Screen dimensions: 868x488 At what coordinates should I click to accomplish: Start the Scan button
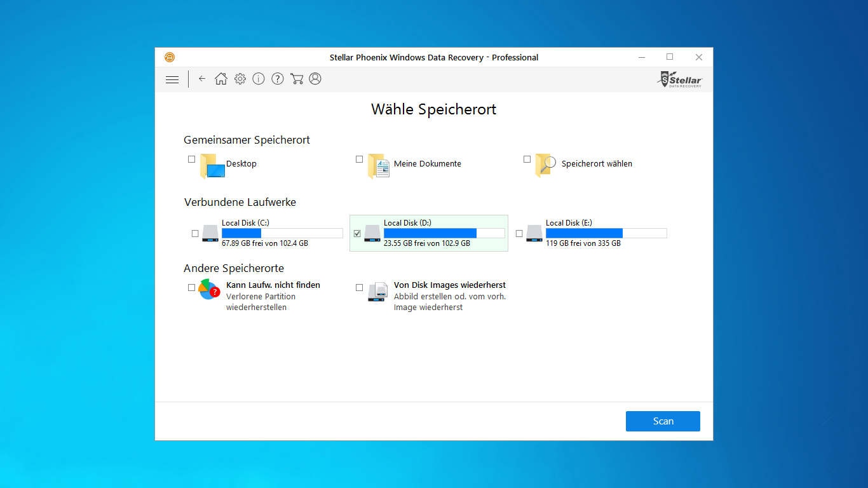point(663,421)
